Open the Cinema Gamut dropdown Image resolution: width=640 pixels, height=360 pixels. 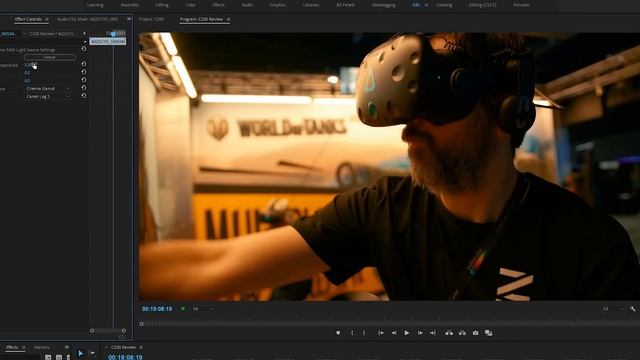[x=48, y=88]
